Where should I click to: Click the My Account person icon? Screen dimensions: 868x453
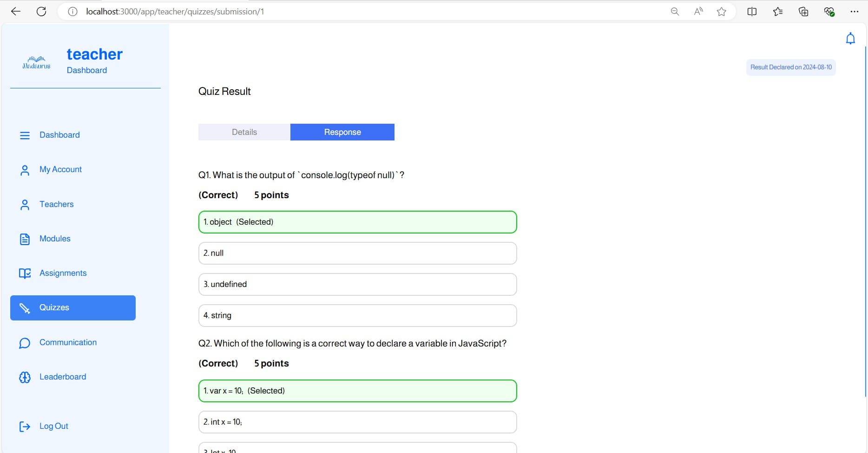25,170
